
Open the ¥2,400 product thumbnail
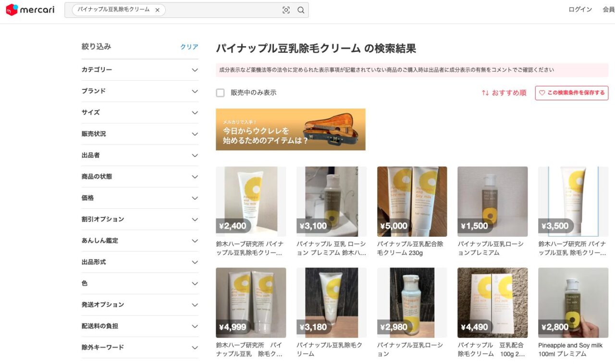251,201
